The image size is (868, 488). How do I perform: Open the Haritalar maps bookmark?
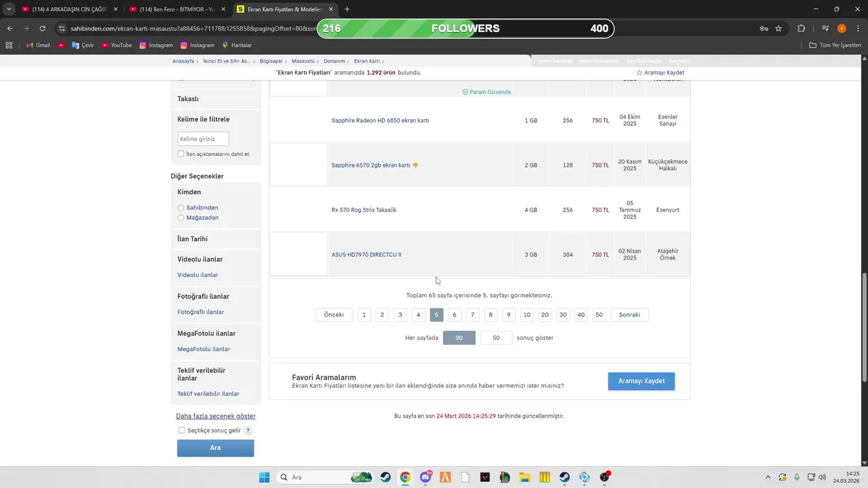(x=237, y=45)
